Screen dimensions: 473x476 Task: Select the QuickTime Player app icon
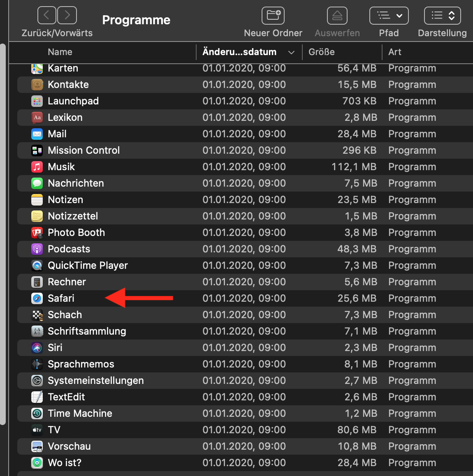coord(37,266)
